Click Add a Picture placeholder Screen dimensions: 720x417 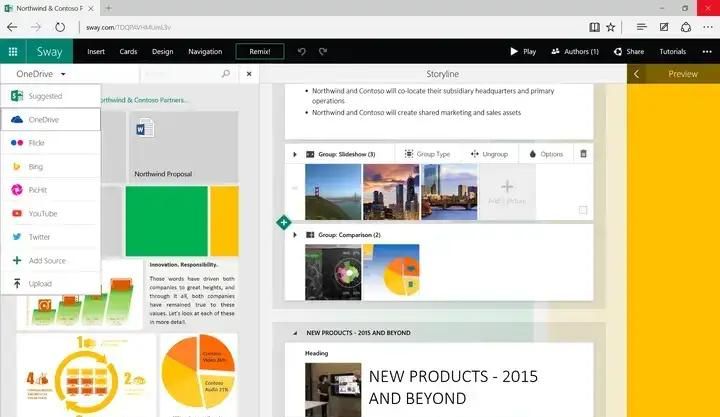click(507, 192)
